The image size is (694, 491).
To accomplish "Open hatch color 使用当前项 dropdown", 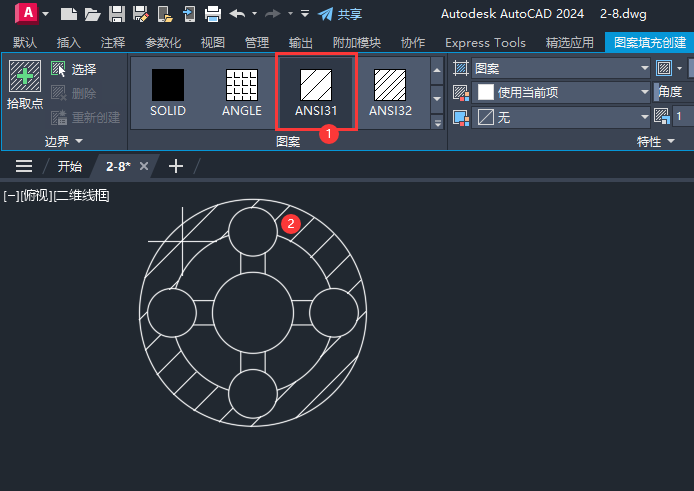I will [561, 93].
